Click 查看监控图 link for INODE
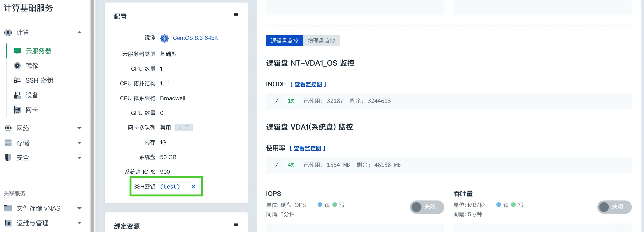This screenshot has height=232, width=644. 308,84
